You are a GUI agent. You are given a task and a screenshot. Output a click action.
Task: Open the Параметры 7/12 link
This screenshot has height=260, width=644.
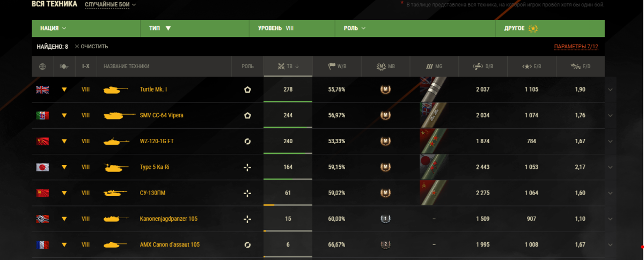click(576, 47)
